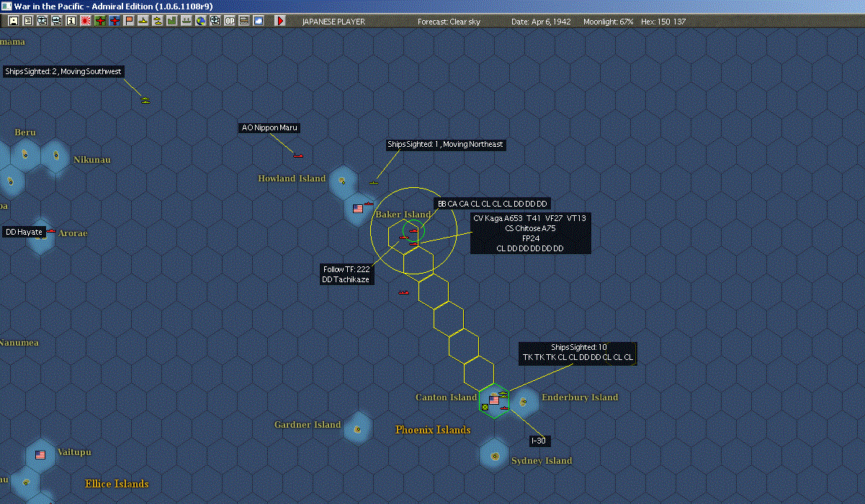Click the cloud weather icon in toolbar
865x504 pixels.
tap(259, 21)
